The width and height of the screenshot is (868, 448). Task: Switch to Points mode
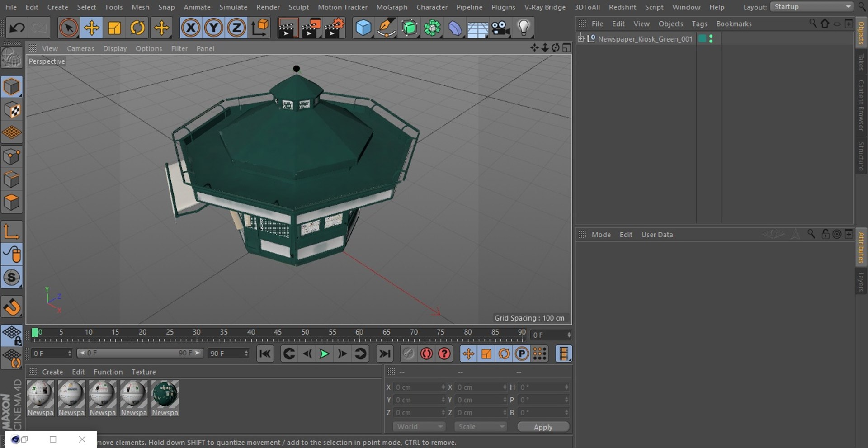12,156
